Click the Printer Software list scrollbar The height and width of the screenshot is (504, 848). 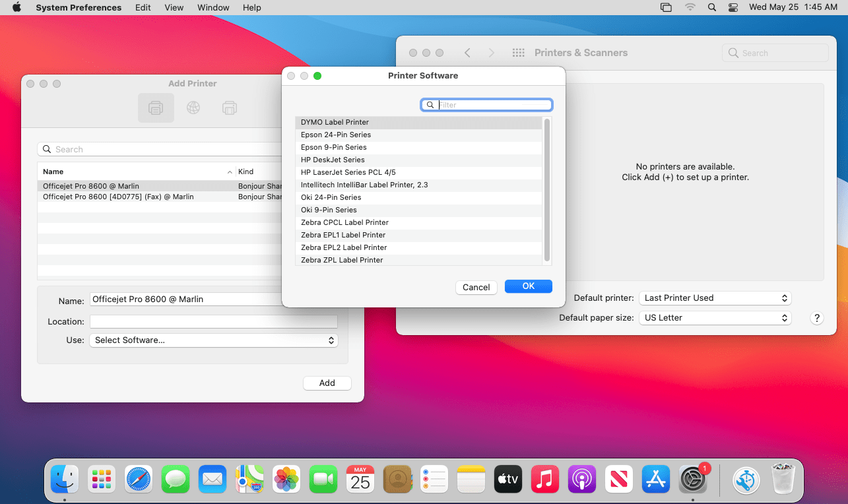pos(546,190)
